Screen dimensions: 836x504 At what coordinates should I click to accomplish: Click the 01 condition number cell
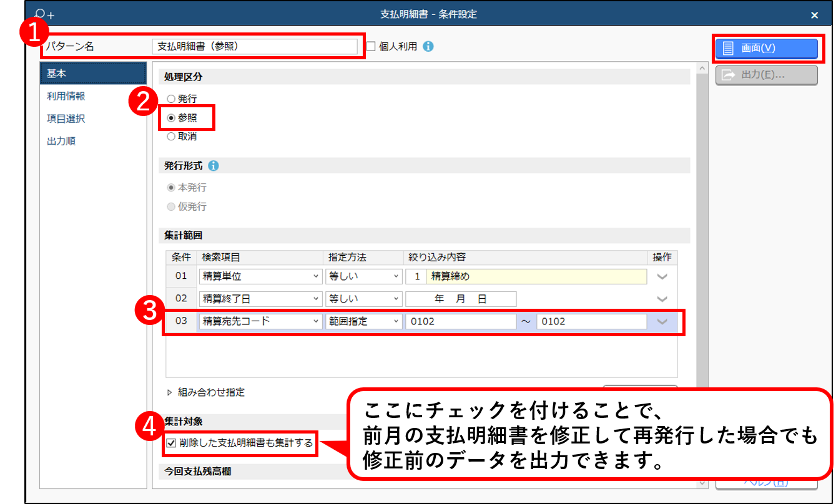click(181, 276)
